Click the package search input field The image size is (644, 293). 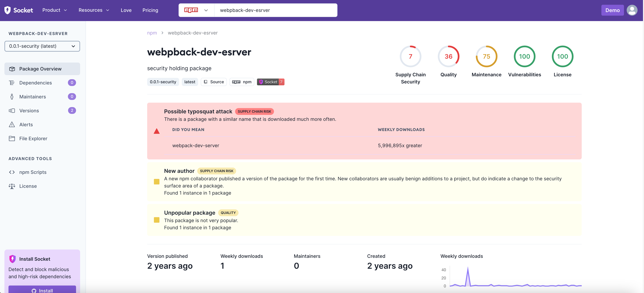[276, 10]
